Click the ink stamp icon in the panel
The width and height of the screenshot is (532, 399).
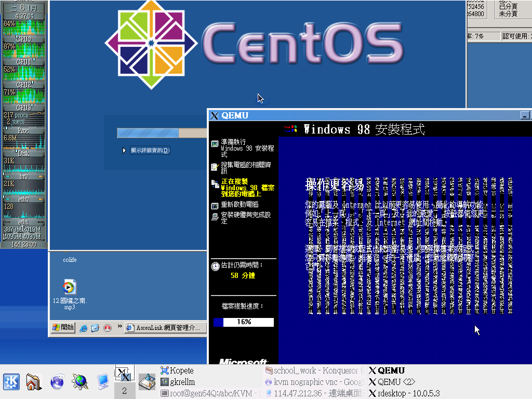pos(147,382)
